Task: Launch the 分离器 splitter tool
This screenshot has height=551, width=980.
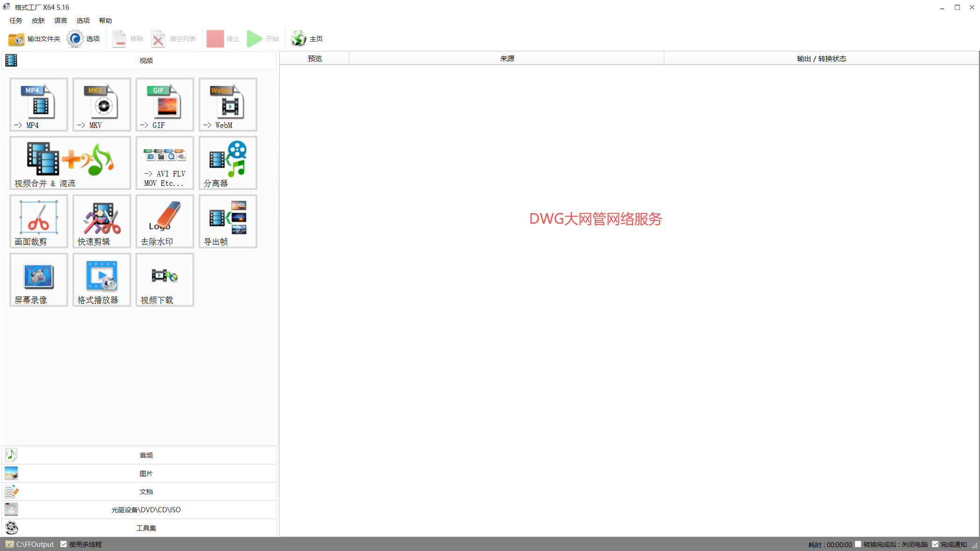Action: [x=227, y=163]
